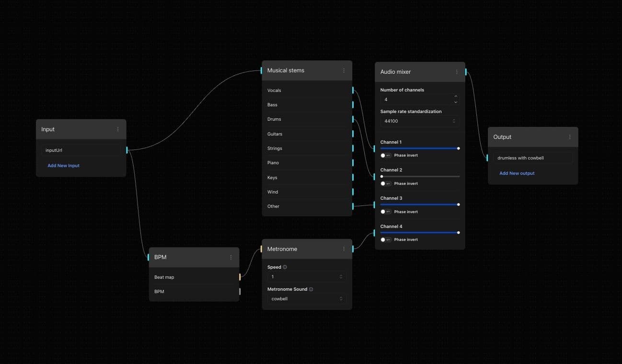Toggle Phase invert for Channel 1
The height and width of the screenshot is (364, 622).
click(386, 156)
